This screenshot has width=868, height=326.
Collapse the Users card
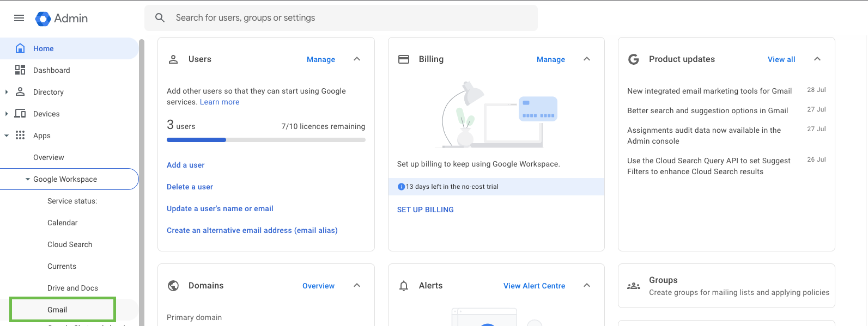[357, 59]
